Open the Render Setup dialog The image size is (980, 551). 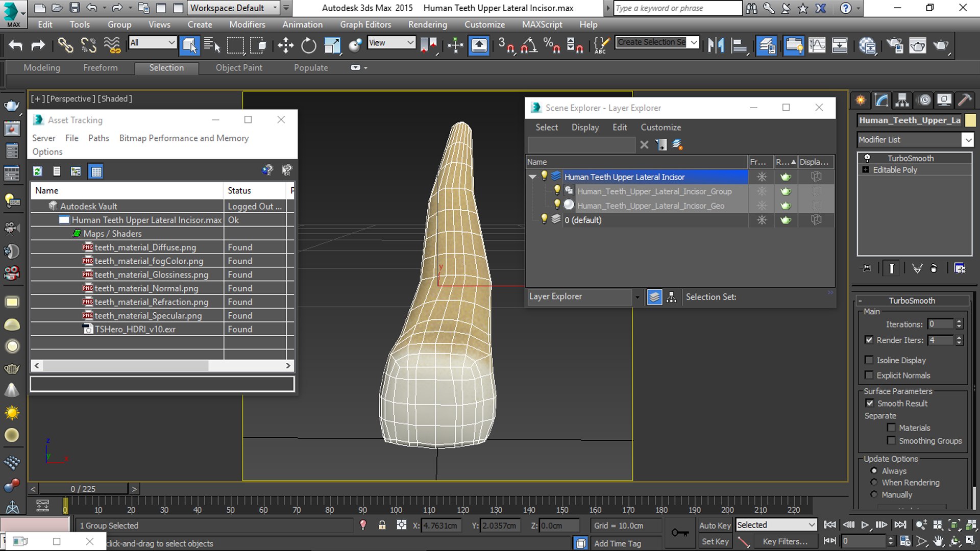coord(895,45)
